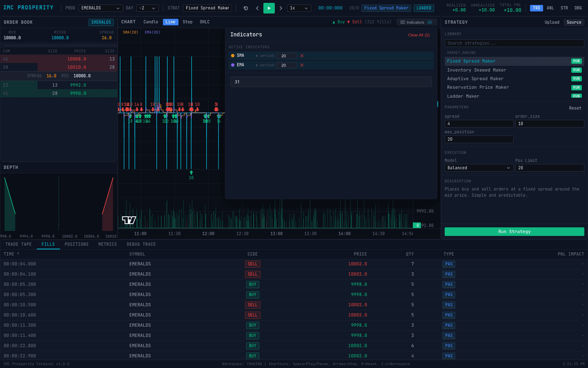Click the SMA period input field
Screen dimensions: 588x368
point(287,56)
